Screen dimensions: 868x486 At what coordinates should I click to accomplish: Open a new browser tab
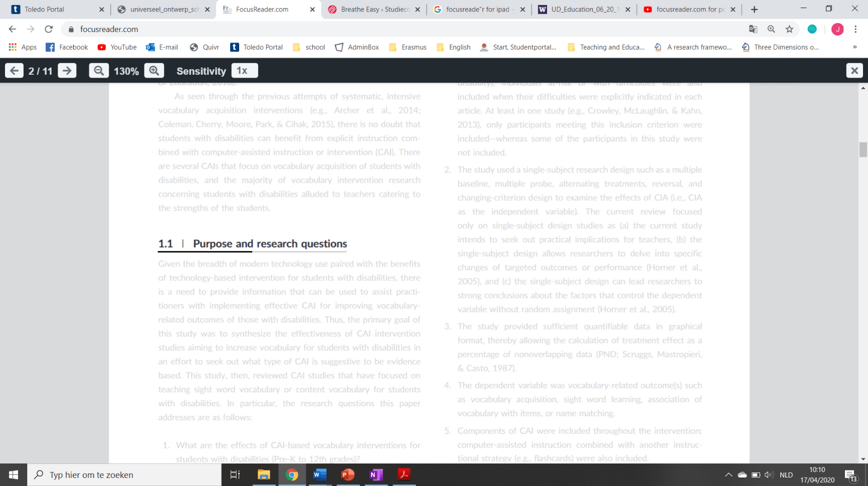point(754,9)
